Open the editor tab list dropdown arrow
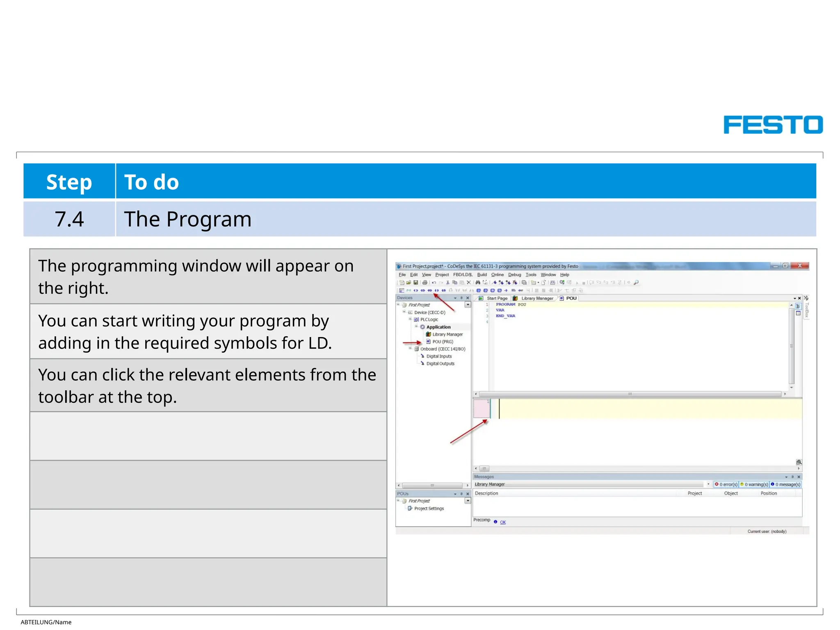 coord(794,298)
